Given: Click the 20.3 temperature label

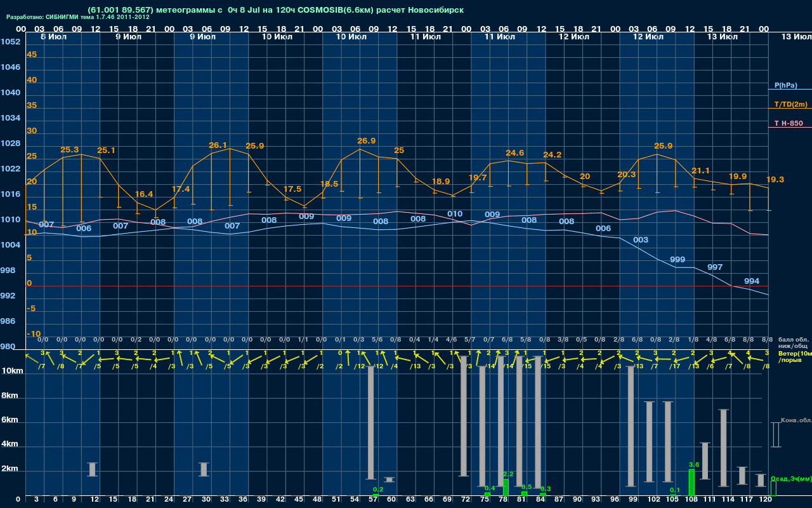Looking at the screenshot, I should pos(627,175).
